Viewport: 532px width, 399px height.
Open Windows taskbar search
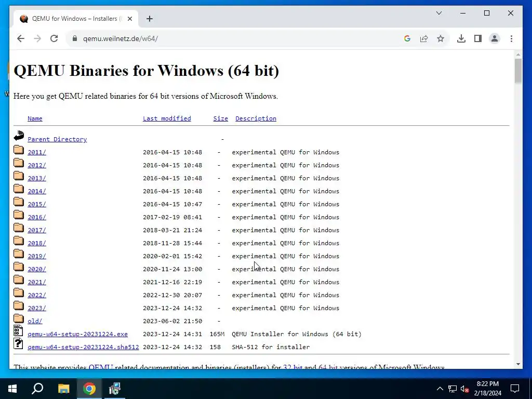tap(37, 389)
